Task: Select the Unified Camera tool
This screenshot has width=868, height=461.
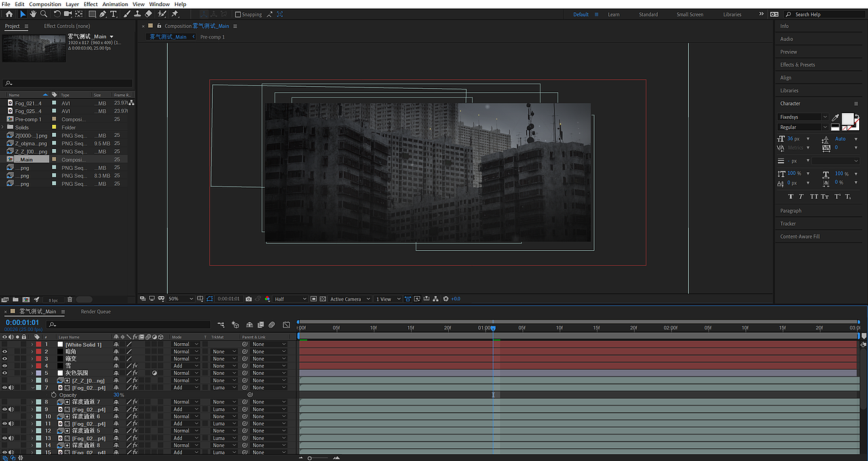Action: point(68,14)
